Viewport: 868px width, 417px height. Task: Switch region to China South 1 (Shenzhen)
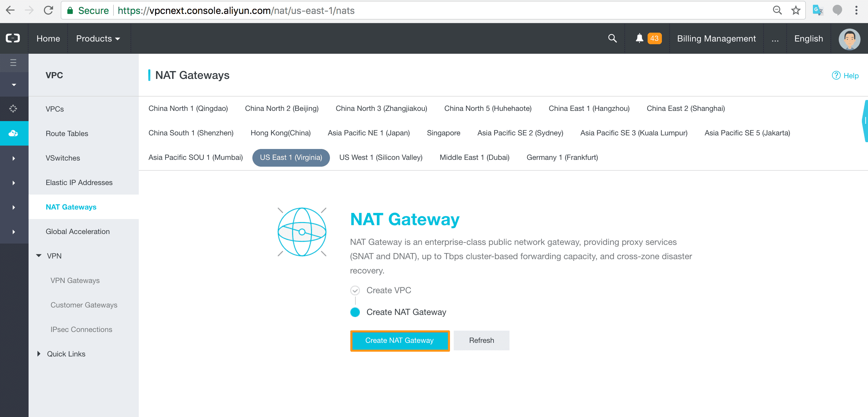(x=191, y=133)
